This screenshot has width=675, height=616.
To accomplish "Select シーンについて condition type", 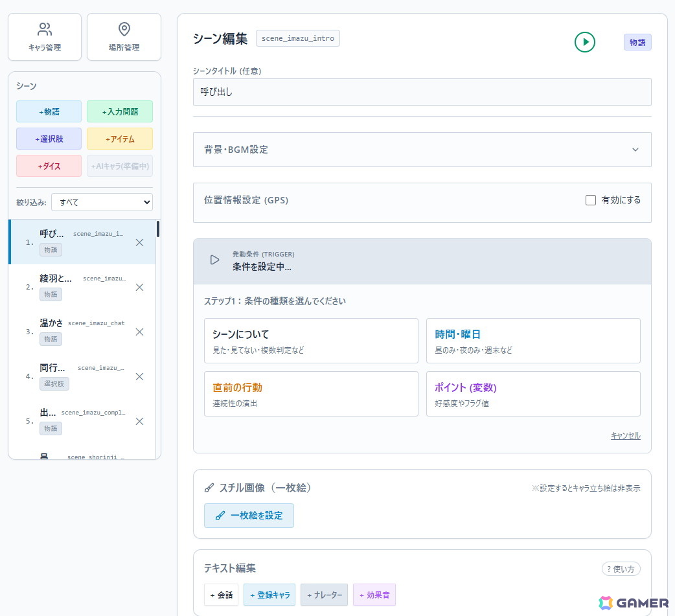I will tap(311, 341).
